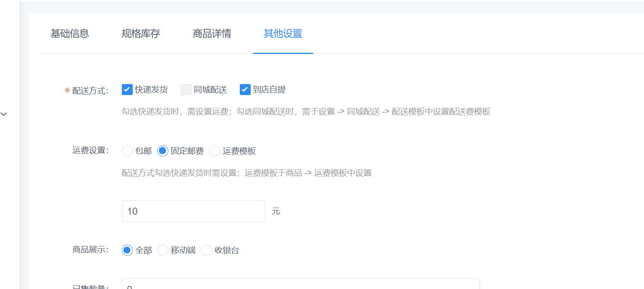
Task: Expand the left sidebar chevron arrow
Action: [x=4, y=114]
